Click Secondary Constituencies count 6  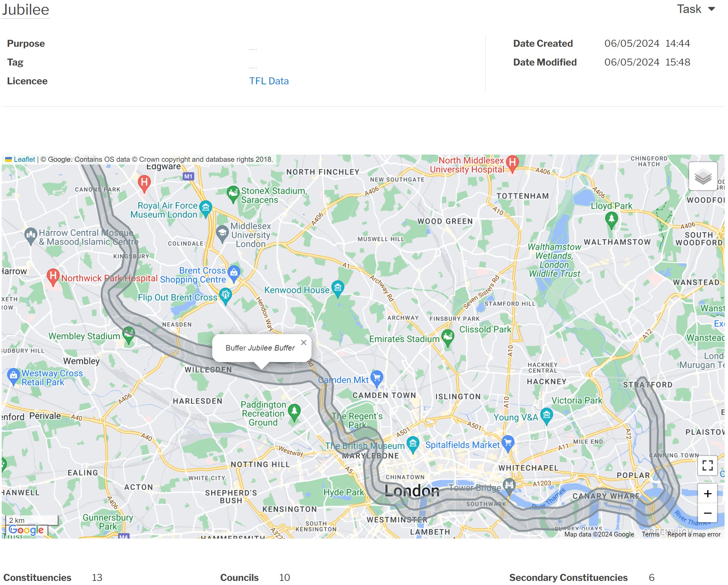pos(652,577)
